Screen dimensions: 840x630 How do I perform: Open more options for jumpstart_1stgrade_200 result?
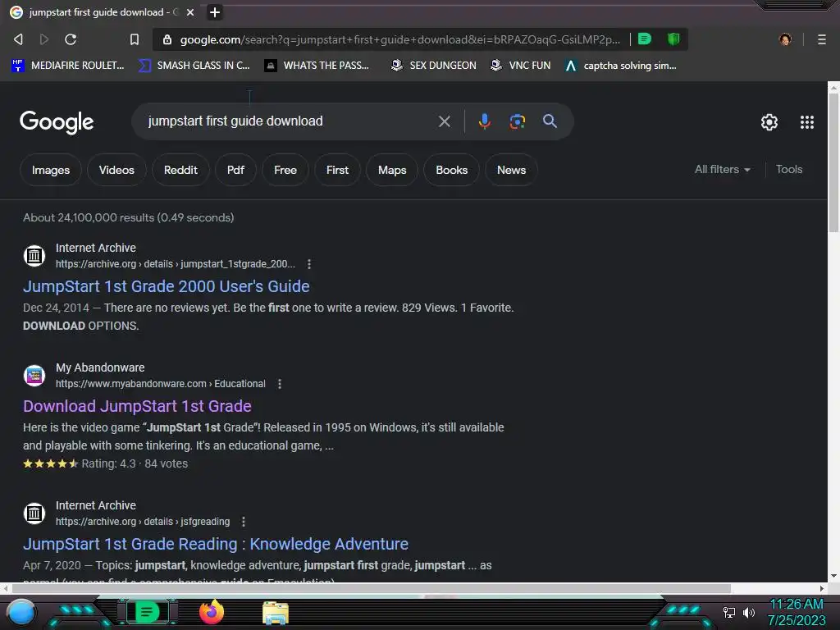[x=309, y=264]
